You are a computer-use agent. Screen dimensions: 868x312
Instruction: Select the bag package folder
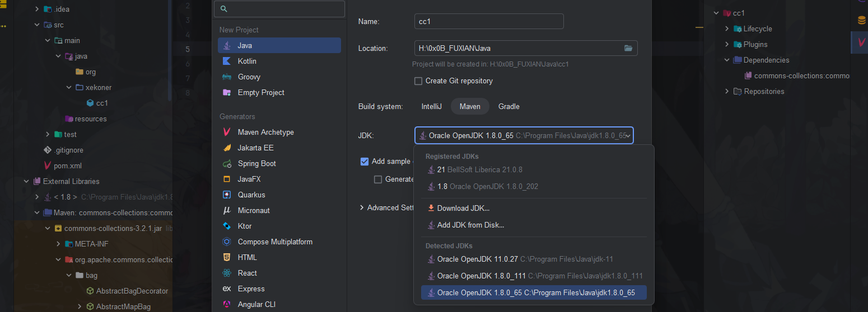tap(86, 276)
